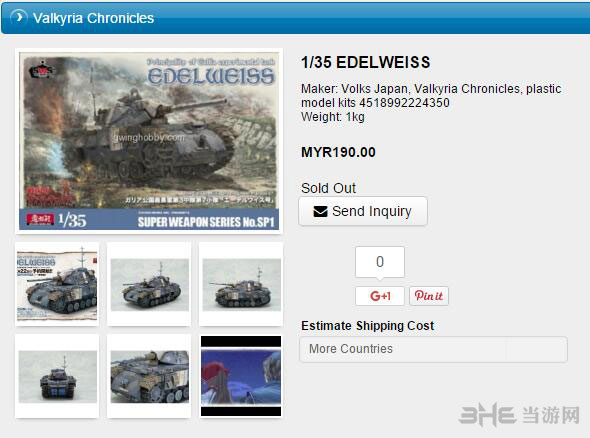Click the Super Weapon Series banner on box art

pos(206,222)
